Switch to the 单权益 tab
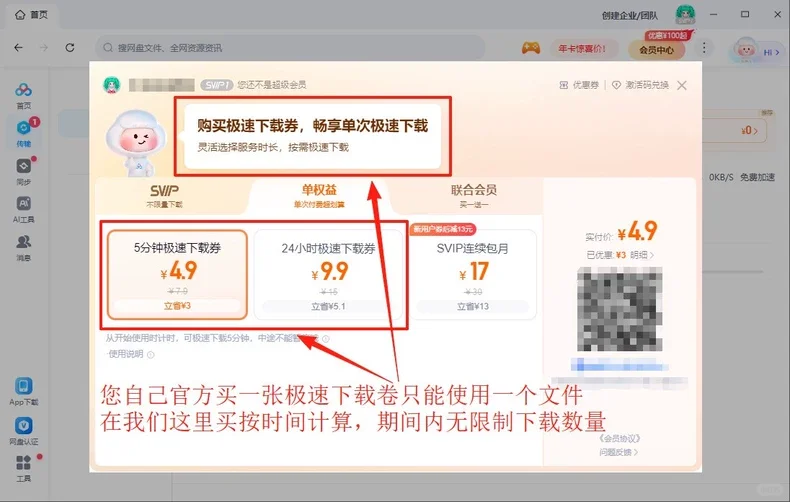The image size is (790, 502). pos(319,196)
